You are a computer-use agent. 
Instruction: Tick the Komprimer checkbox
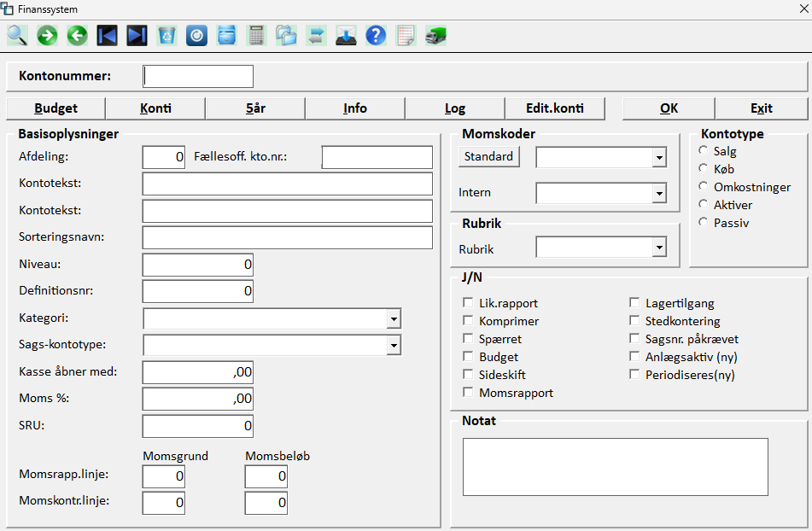[x=468, y=321]
